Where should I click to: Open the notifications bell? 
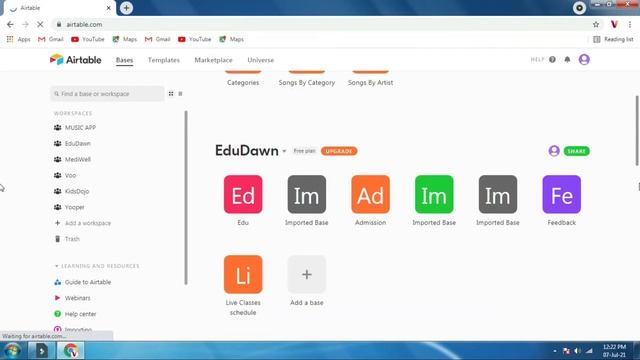pos(567,60)
